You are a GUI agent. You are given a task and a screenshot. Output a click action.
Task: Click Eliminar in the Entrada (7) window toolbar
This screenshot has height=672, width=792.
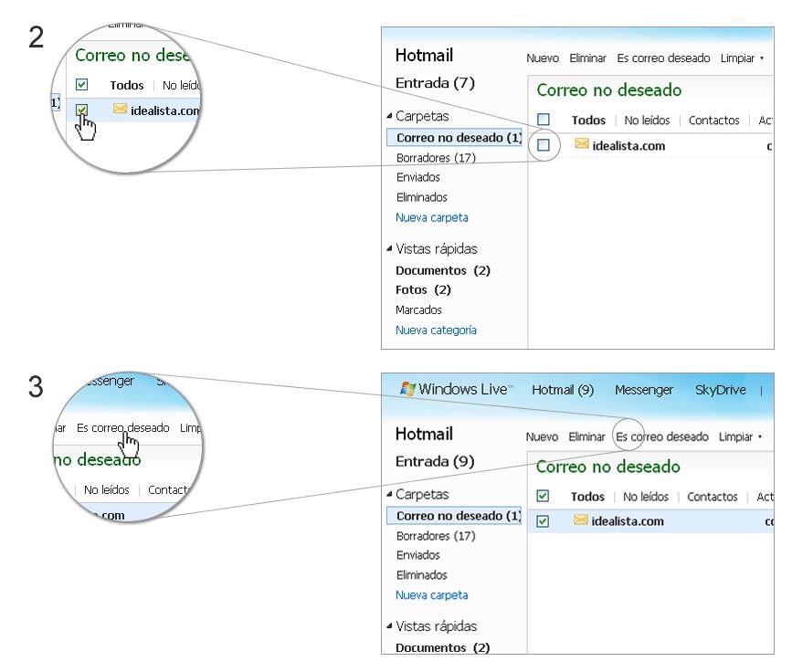tap(587, 58)
